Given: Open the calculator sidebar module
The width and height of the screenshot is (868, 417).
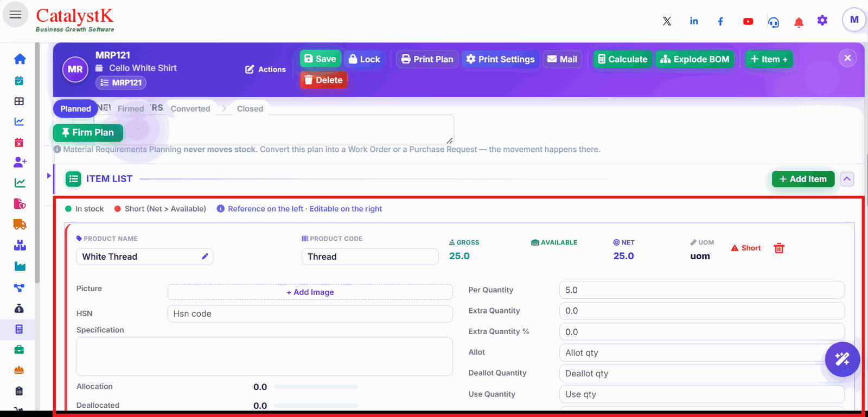Looking at the screenshot, I should pos(20,329).
